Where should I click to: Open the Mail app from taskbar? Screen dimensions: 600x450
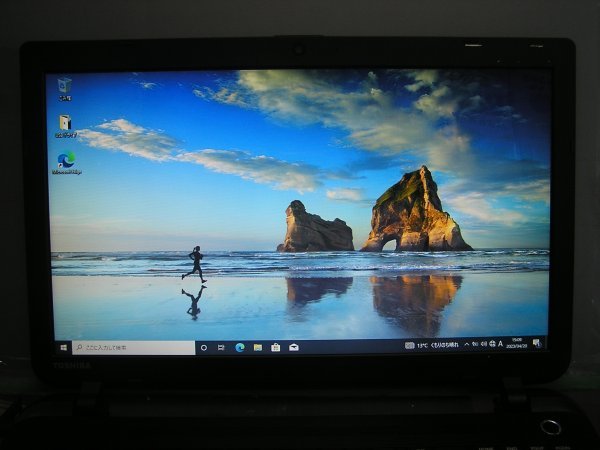[294, 347]
